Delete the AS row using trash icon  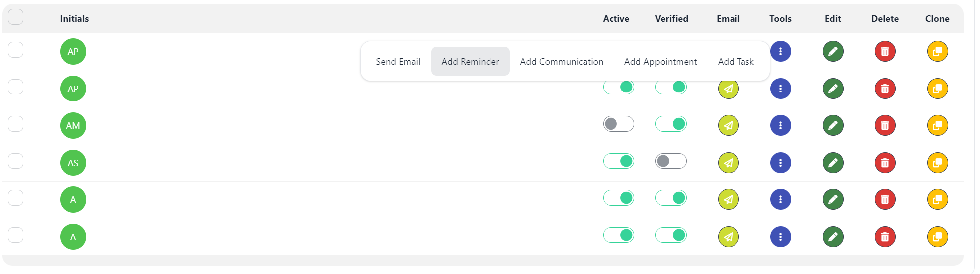885,163
